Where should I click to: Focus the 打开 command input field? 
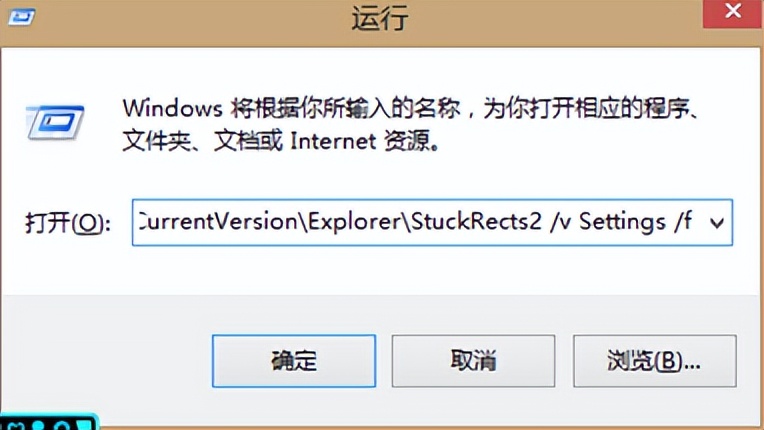point(432,222)
